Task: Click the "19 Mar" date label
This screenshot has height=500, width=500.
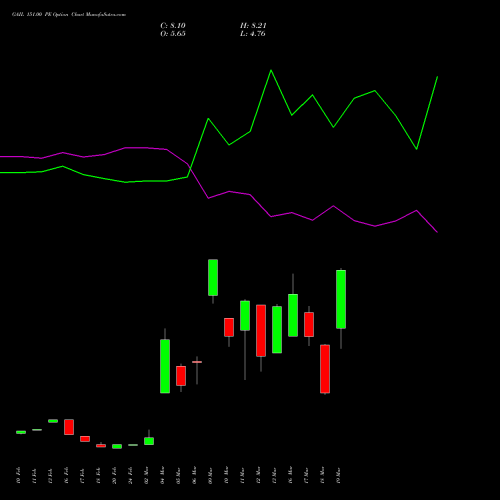Action: click(338, 475)
